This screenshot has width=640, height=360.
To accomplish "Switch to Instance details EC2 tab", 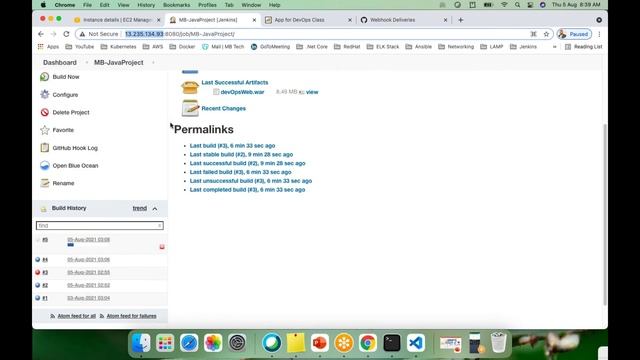I will click(117, 20).
